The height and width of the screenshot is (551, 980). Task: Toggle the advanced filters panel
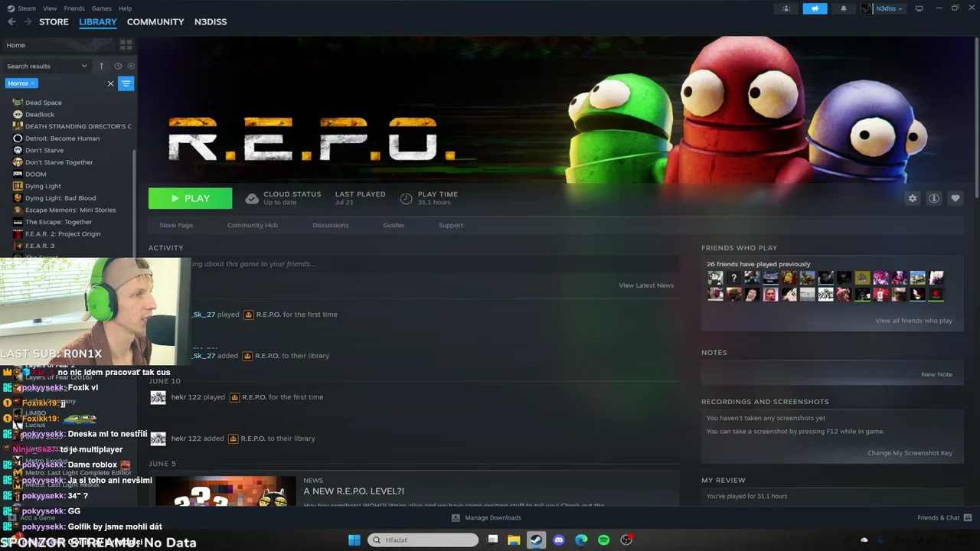coord(126,83)
